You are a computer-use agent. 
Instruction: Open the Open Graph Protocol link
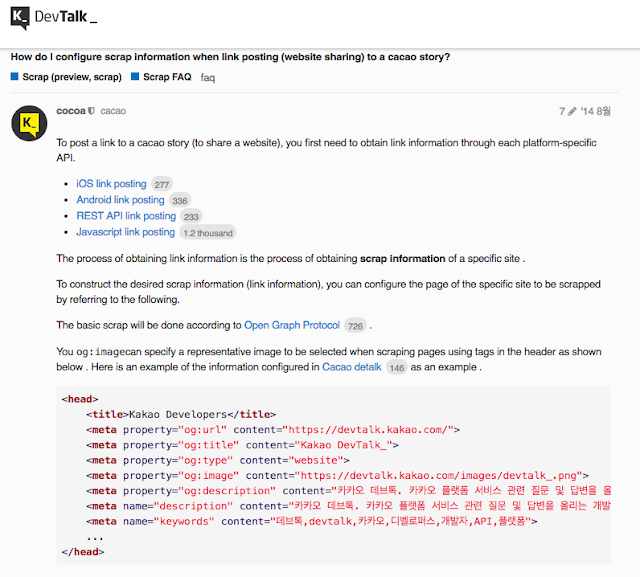click(x=292, y=325)
